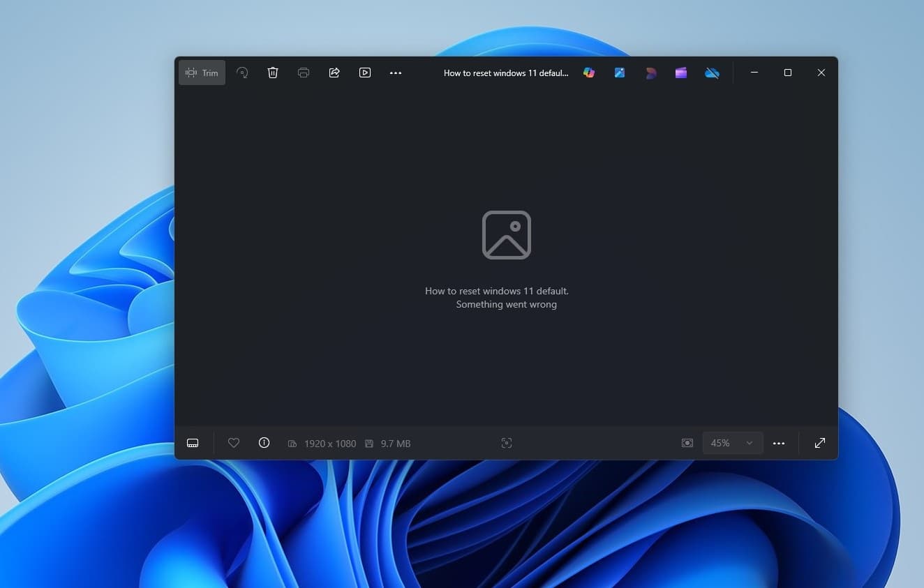Image resolution: width=924 pixels, height=588 pixels.
Task: Enter fullscreen mode
Action: (x=819, y=443)
